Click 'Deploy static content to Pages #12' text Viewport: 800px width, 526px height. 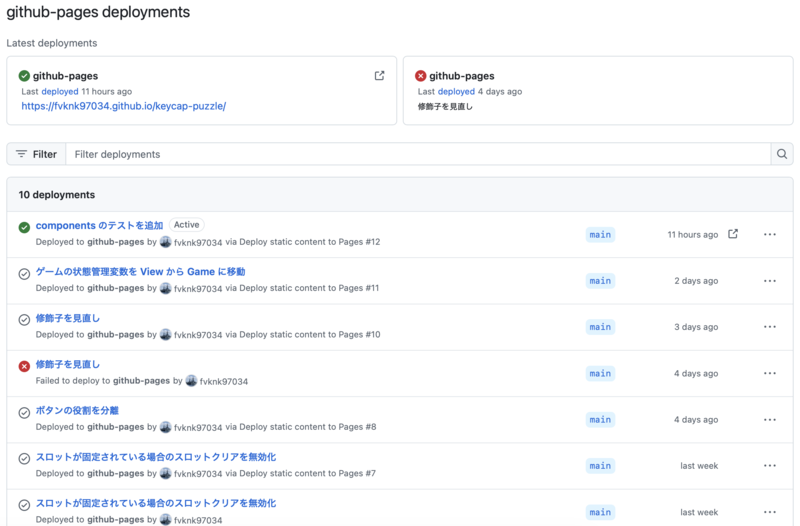coord(310,242)
